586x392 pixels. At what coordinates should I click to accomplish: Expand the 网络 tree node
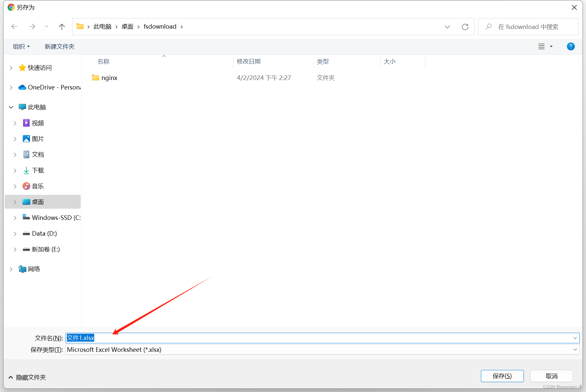(x=11, y=269)
